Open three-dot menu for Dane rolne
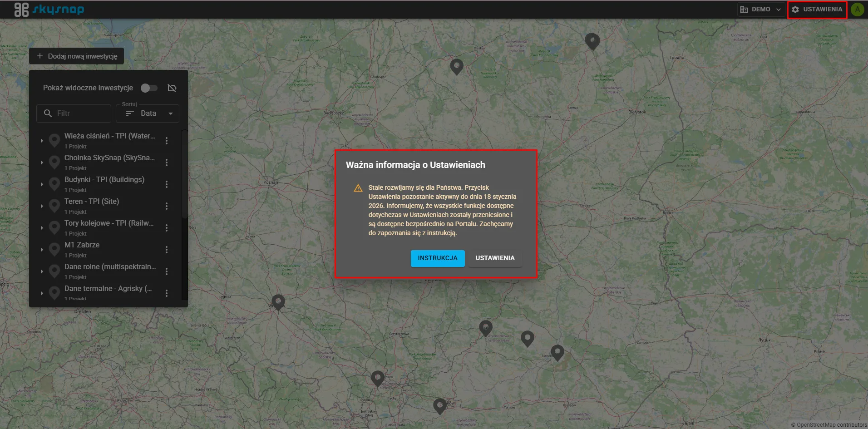The height and width of the screenshot is (429, 868). 167,271
